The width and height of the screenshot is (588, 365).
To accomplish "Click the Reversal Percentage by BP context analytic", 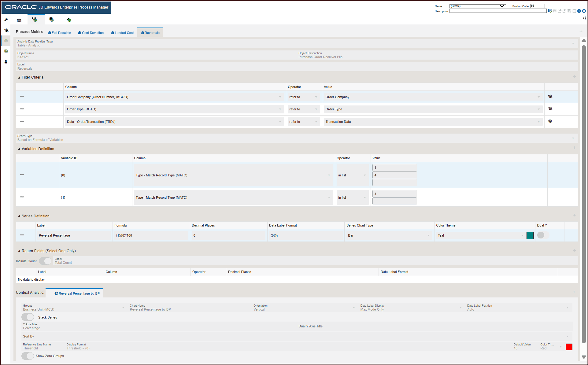I will 76,293.
